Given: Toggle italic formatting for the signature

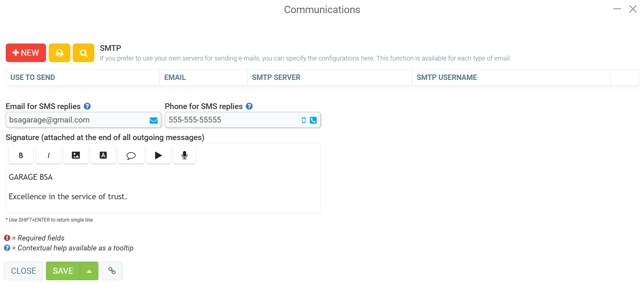Looking at the screenshot, I should tap(48, 155).
